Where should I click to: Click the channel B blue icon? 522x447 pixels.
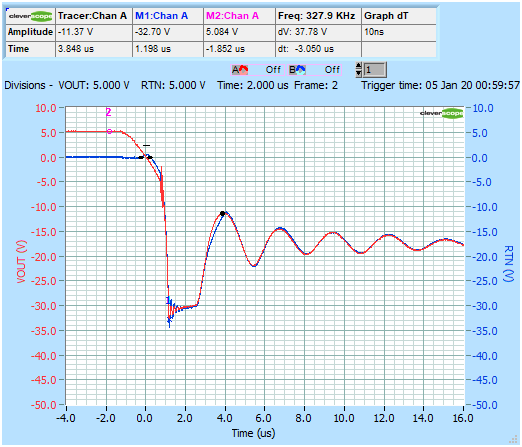click(x=297, y=70)
